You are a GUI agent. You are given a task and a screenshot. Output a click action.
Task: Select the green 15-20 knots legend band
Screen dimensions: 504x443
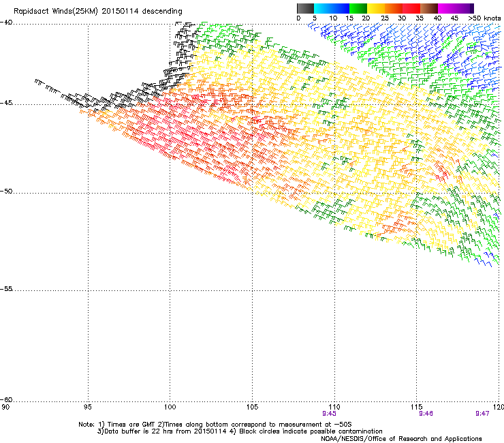[358, 8]
